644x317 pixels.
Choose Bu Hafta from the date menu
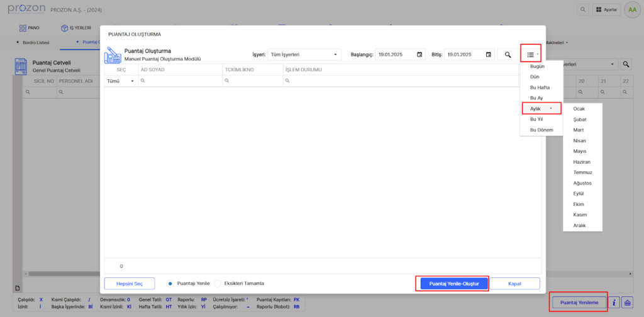pos(540,87)
